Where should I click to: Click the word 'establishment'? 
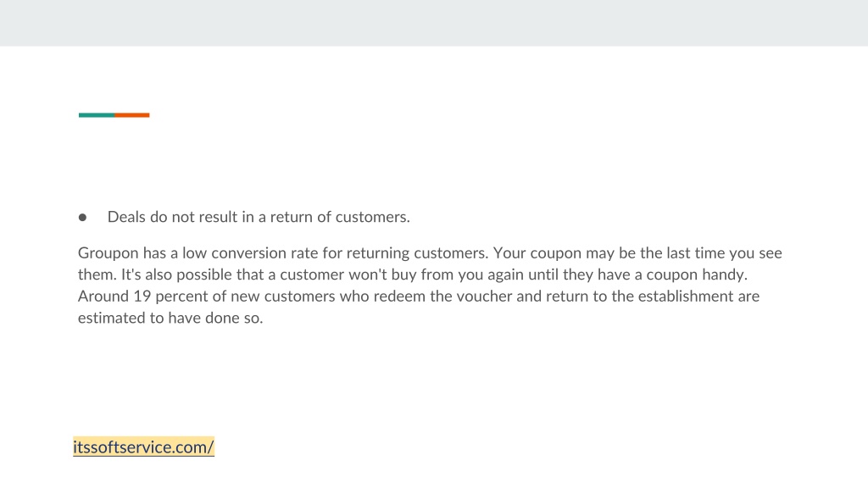[685, 297]
